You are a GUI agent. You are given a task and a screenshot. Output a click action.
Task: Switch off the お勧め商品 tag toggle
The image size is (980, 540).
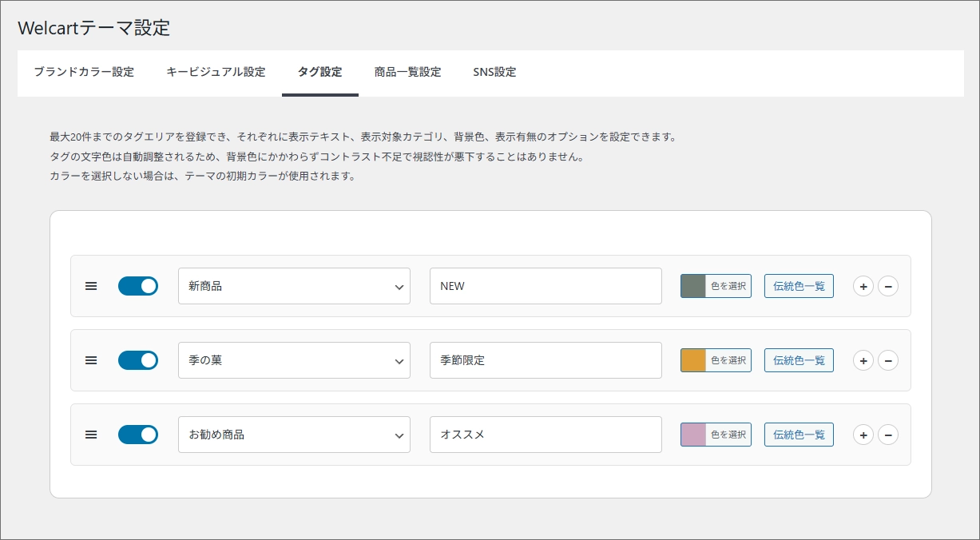(137, 435)
